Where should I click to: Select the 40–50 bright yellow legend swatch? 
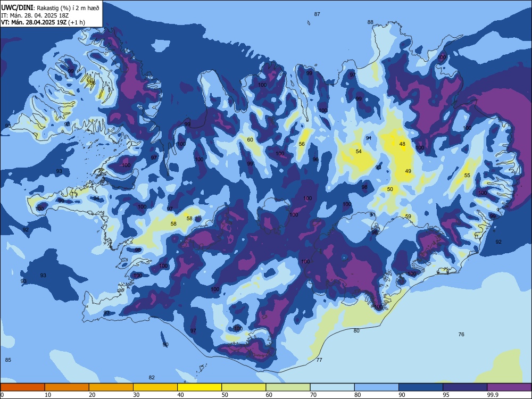199,387
